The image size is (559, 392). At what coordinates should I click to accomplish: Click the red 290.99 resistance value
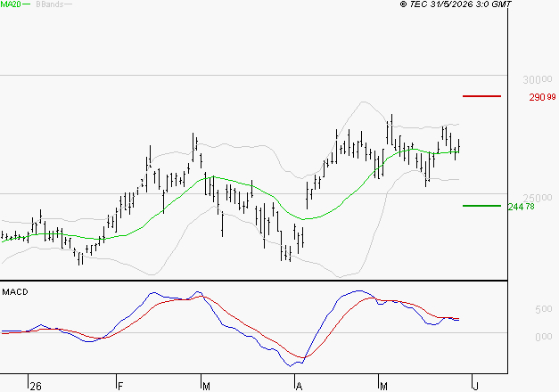click(x=542, y=97)
